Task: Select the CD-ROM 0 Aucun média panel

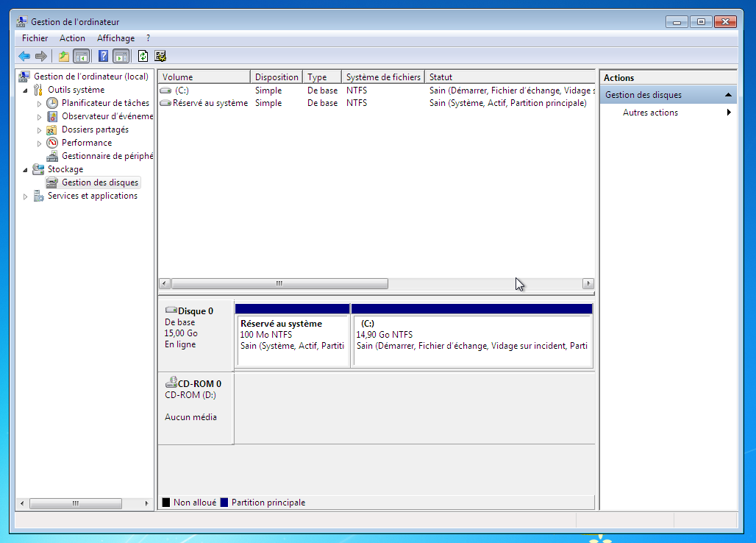Action: pyautogui.click(x=196, y=408)
